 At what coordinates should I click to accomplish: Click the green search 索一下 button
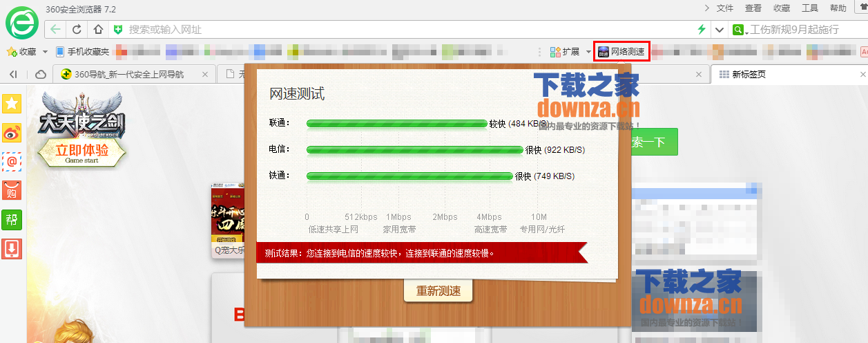click(654, 142)
